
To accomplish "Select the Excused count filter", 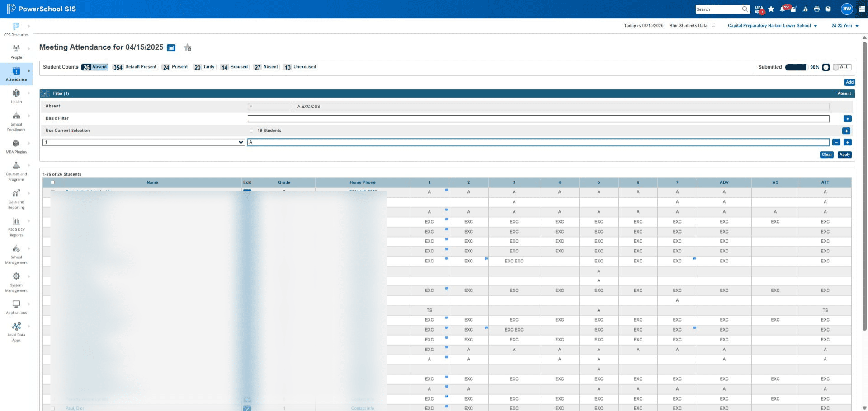I will 234,67.
